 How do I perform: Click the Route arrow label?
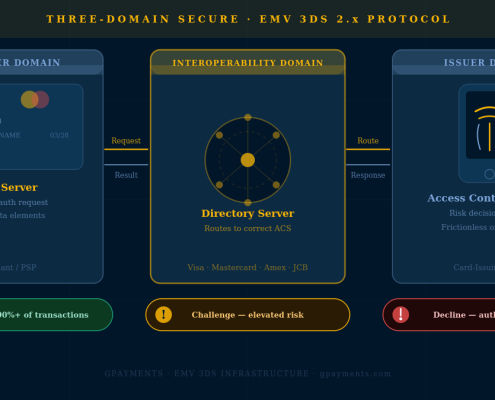pos(368,141)
